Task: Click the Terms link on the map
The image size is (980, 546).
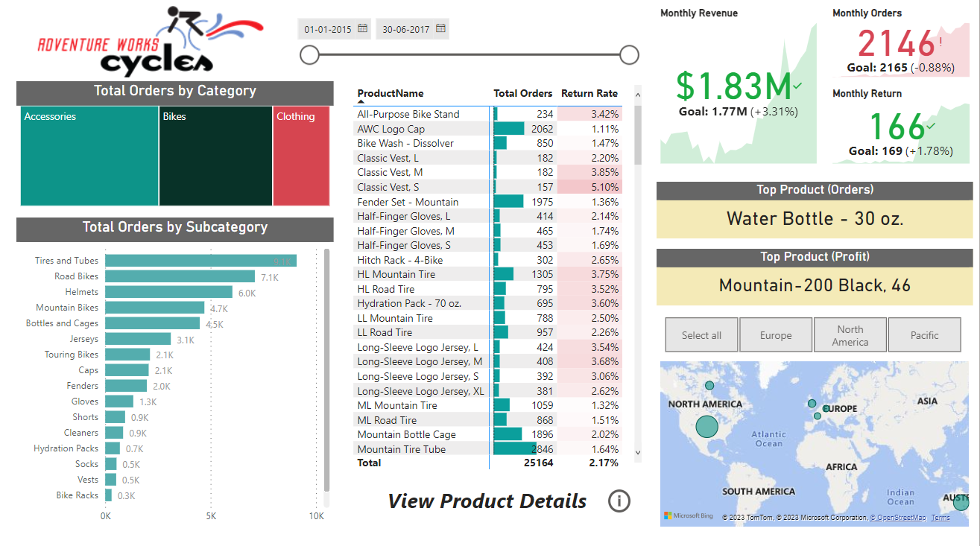Action: coord(941,517)
